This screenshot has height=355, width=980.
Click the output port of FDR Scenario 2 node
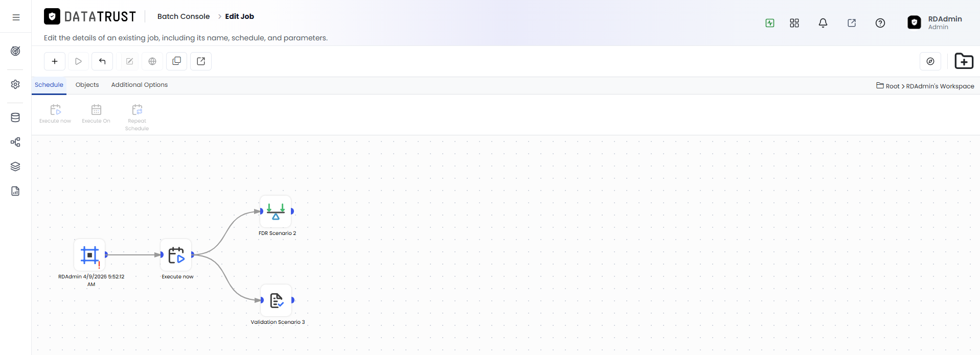point(292,211)
